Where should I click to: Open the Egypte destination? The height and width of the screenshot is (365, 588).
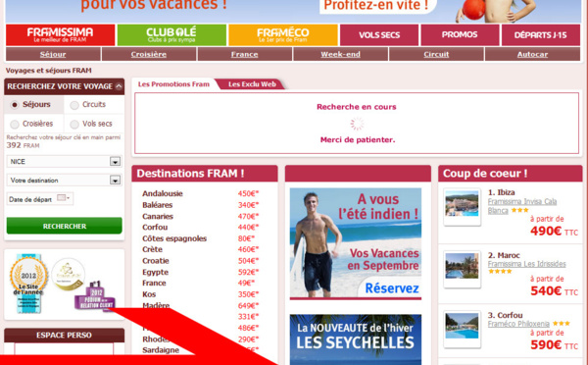tap(155, 272)
